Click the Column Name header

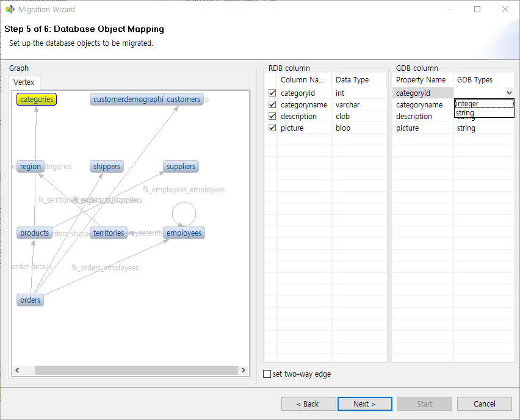tap(303, 80)
